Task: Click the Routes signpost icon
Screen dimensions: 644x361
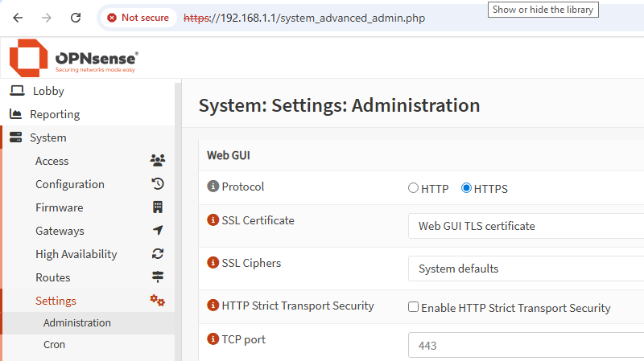Action: pos(158,277)
